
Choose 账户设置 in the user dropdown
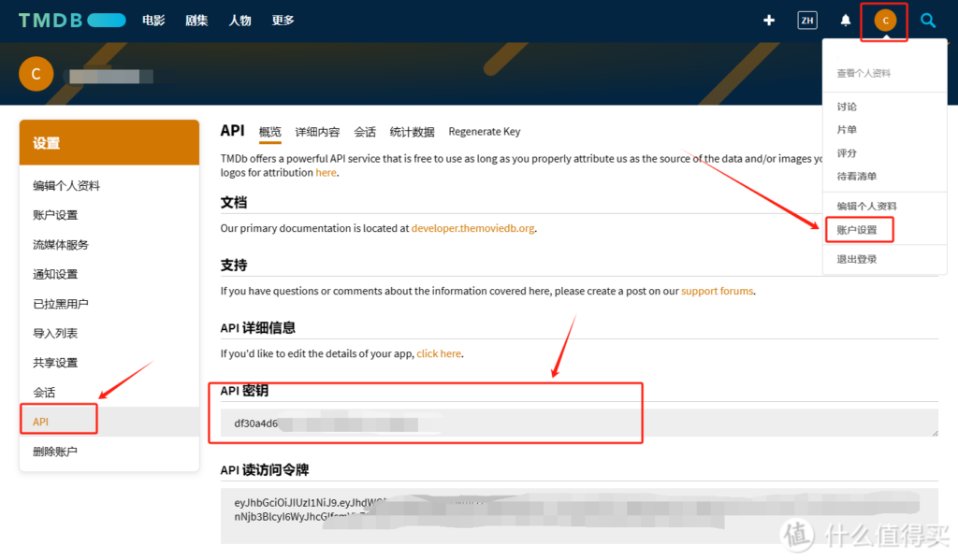click(x=857, y=229)
